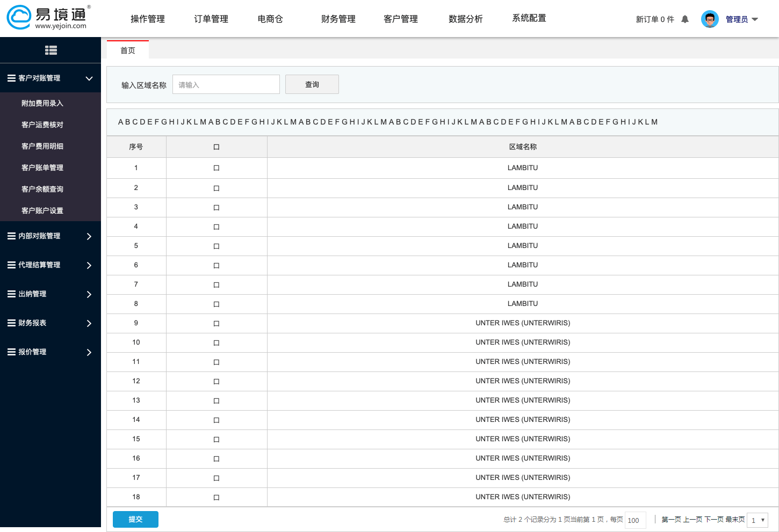Check the box in row 9
Viewport: 779px width, 532px height.
point(217,324)
